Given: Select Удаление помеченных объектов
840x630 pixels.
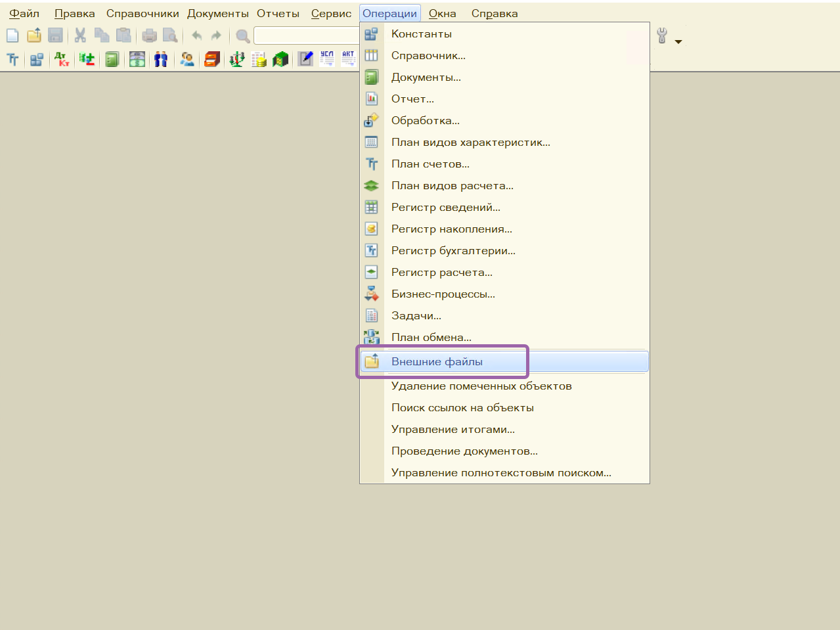Looking at the screenshot, I should click(x=481, y=386).
